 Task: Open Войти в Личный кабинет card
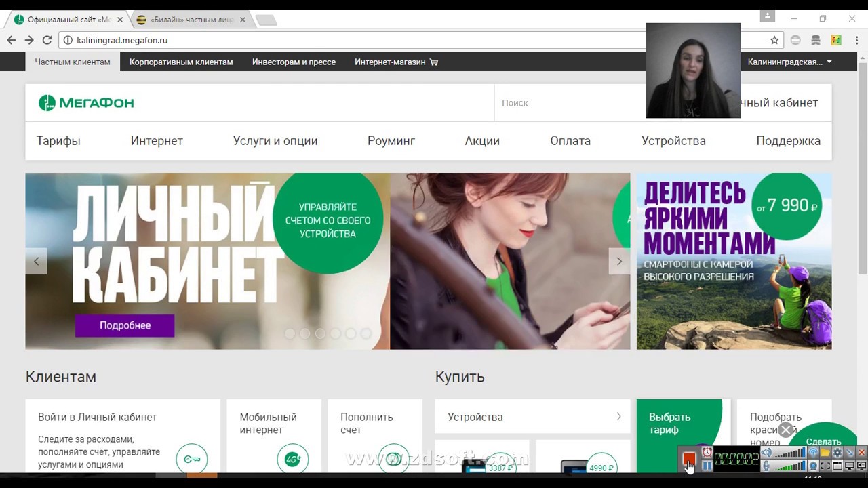(123, 436)
